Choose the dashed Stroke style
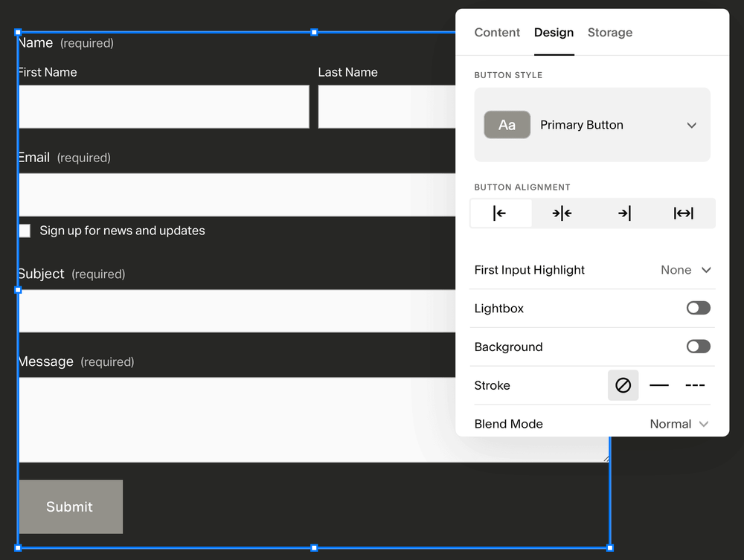 [694, 385]
